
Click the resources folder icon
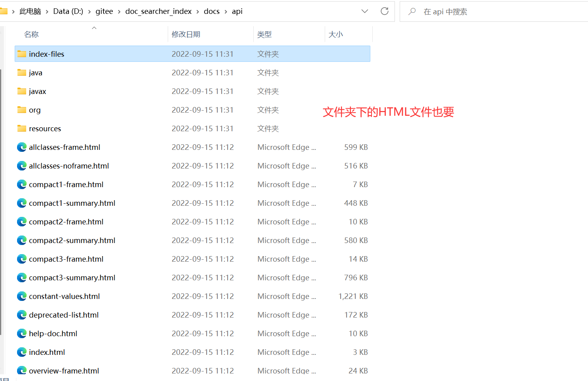(22, 128)
